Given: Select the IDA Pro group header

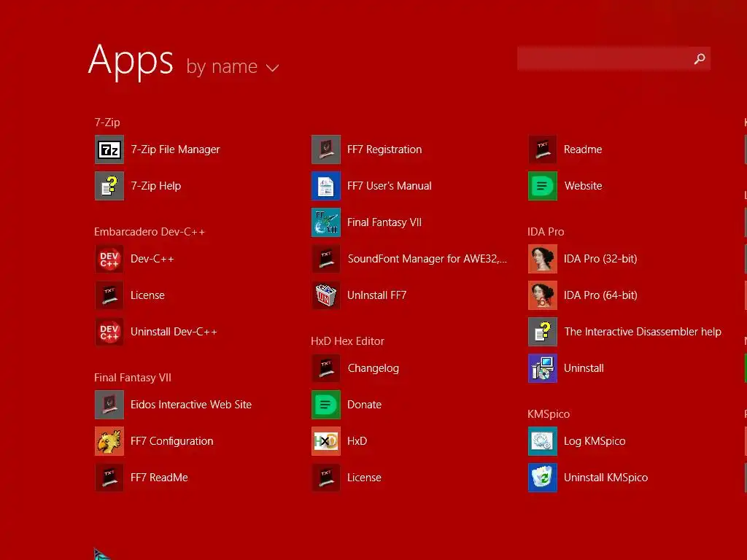Looking at the screenshot, I should (x=546, y=232).
